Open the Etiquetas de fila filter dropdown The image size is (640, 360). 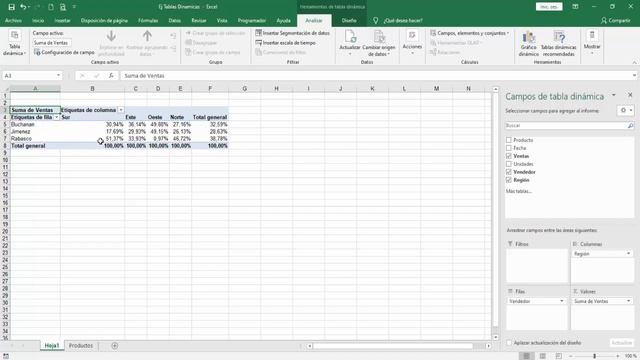click(56, 117)
